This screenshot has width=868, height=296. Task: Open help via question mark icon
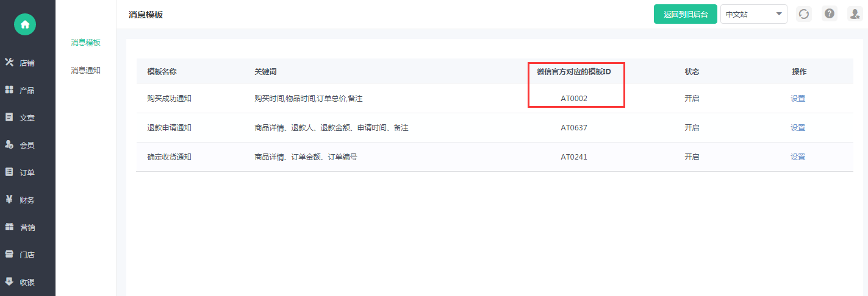click(829, 14)
